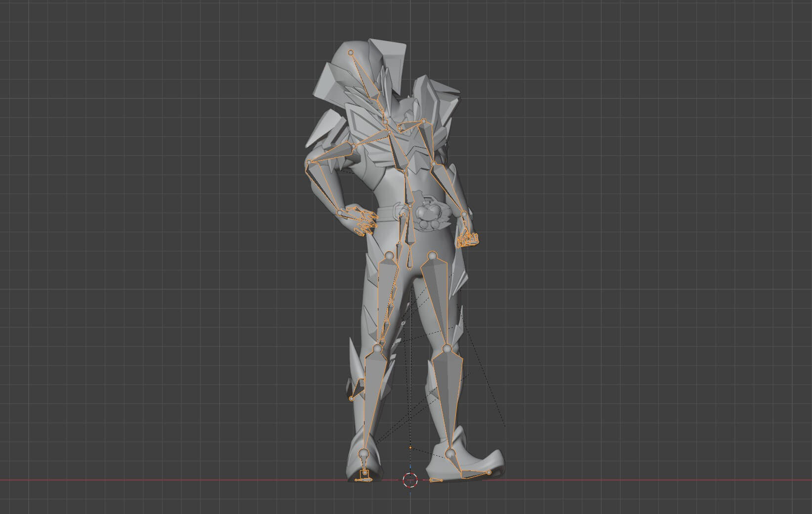Select the ankle joint of the forward-facing foot
812x514 pixels.
pyautogui.click(x=364, y=453)
